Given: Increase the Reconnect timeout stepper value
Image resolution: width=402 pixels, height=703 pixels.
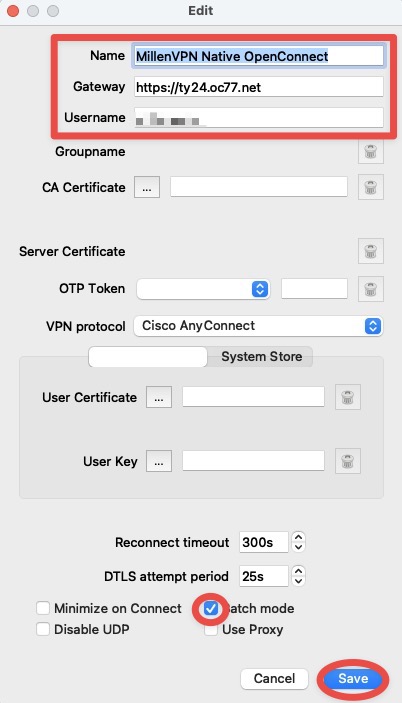Looking at the screenshot, I should pos(298,537).
